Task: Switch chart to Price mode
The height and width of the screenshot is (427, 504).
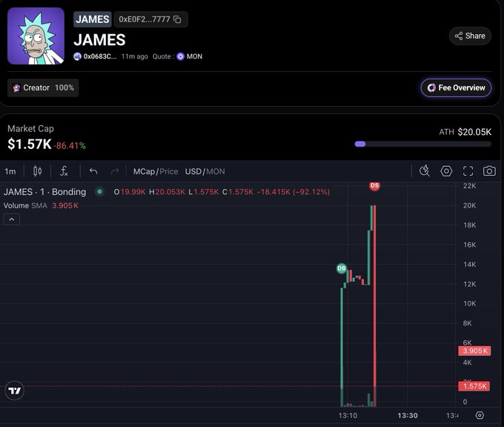Action: [x=169, y=171]
